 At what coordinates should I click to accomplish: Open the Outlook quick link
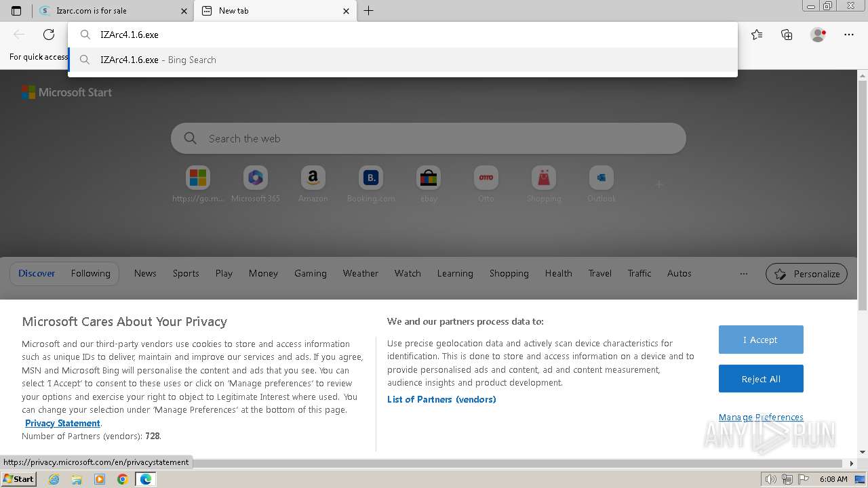pyautogui.click(x=601, y=184)
